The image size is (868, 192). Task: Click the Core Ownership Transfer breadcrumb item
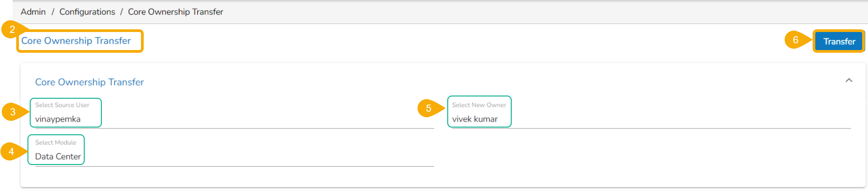[x=175, y=12]
